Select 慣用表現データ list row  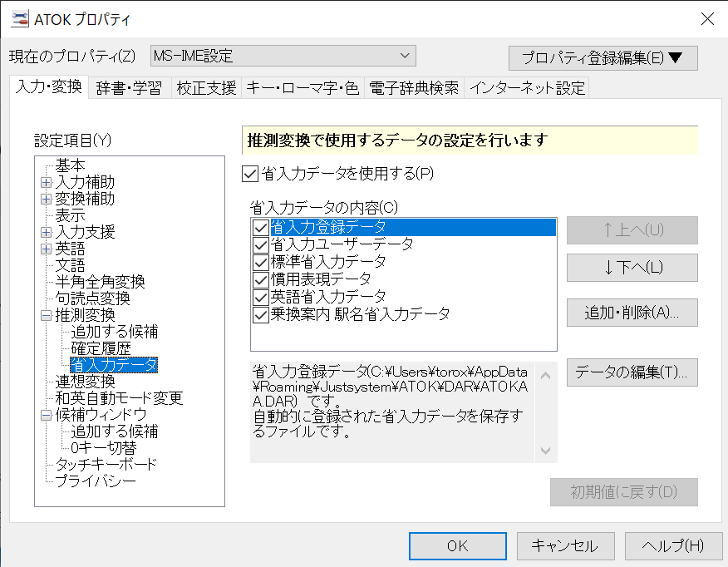(x=404, y=279)
